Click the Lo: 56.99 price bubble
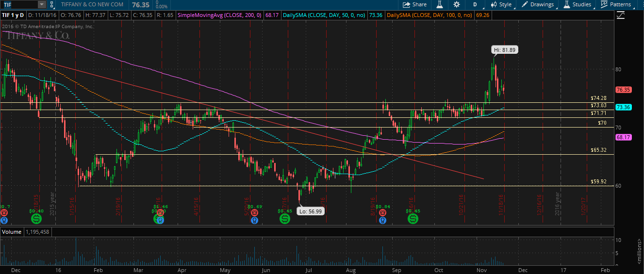The width and height of the screenshot is (644, 274). [x=311, y=211]
